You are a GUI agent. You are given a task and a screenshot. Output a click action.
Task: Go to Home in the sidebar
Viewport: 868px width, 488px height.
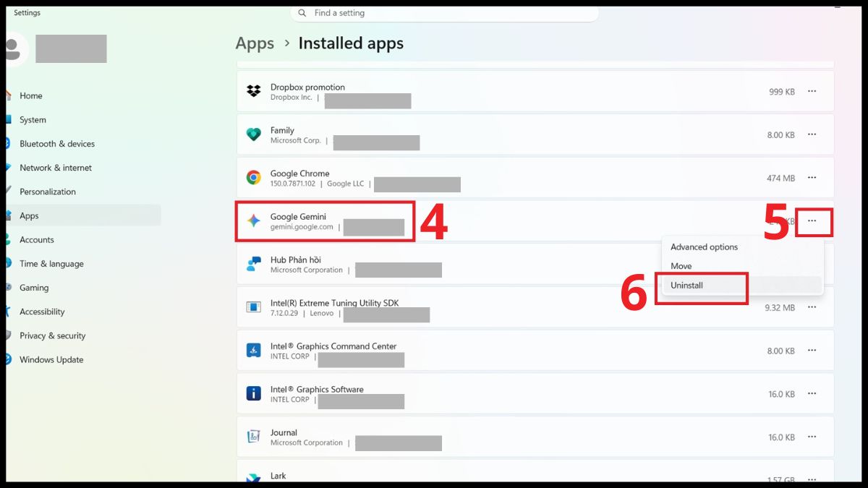coord(31,95)
